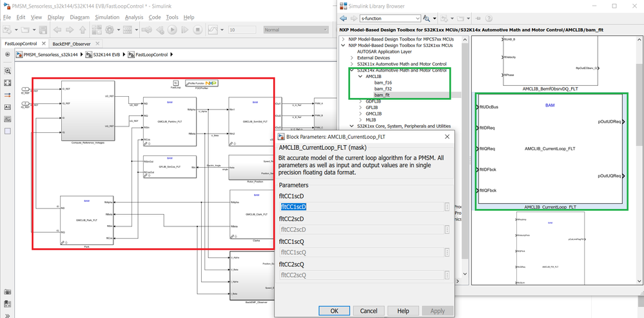
Task: Collapse AMCLIB tree node
Action: pos(360,76)
